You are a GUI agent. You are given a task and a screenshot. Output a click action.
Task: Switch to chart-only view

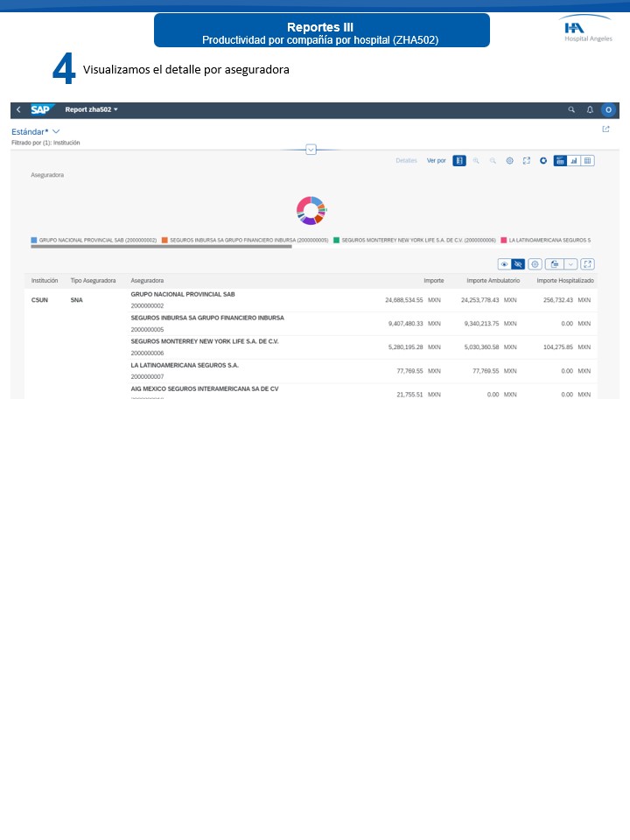tap(574, 161)
